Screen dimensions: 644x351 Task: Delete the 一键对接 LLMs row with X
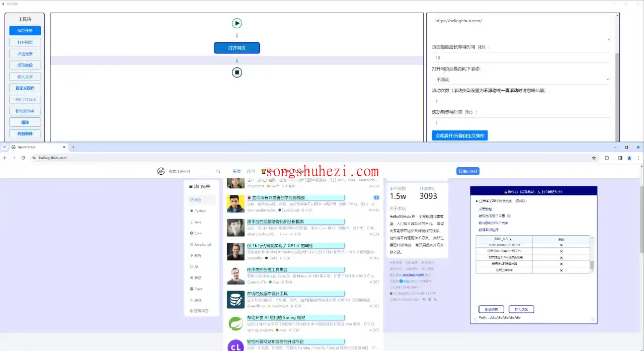(561, 257)
